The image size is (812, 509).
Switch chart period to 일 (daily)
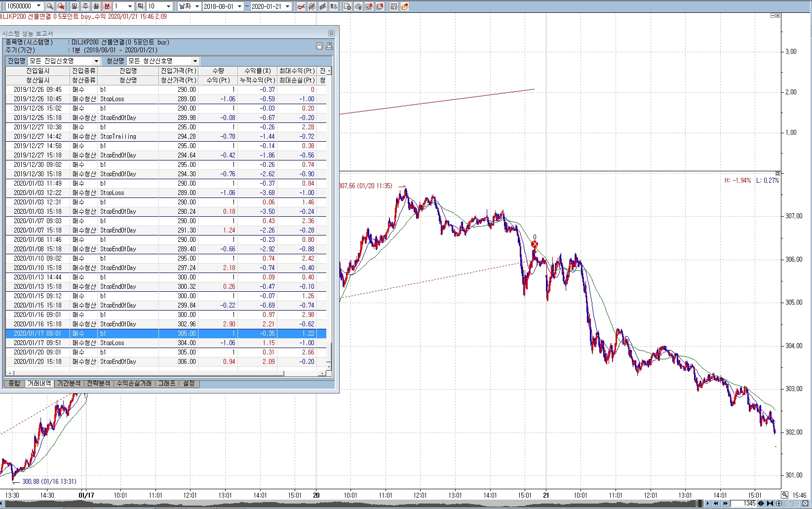74,6
